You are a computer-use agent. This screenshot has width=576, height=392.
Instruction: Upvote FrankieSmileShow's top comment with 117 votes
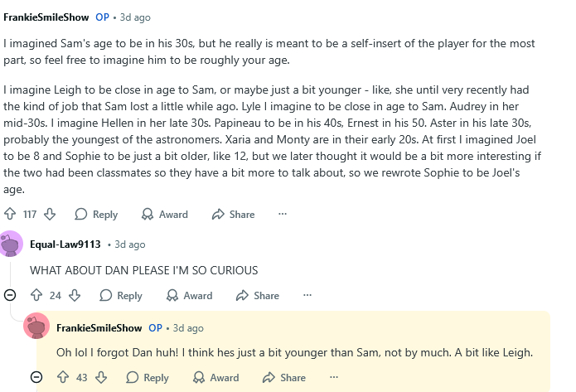tap(11, 214)
